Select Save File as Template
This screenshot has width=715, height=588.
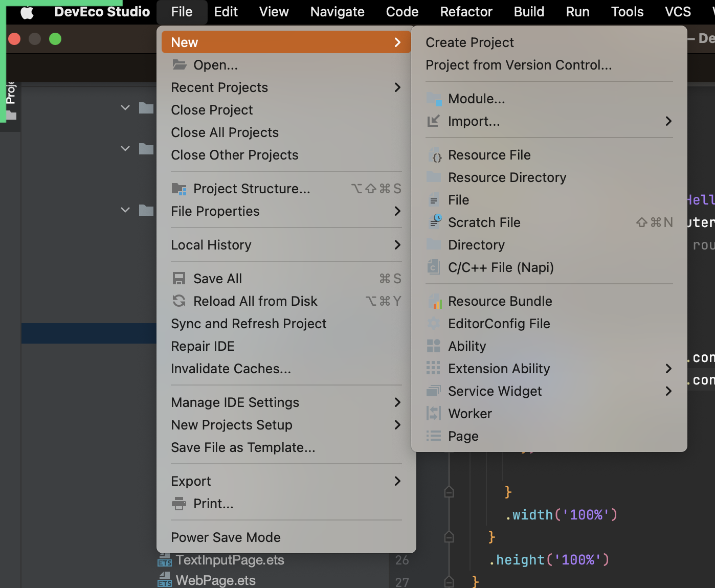click(286, 447)
